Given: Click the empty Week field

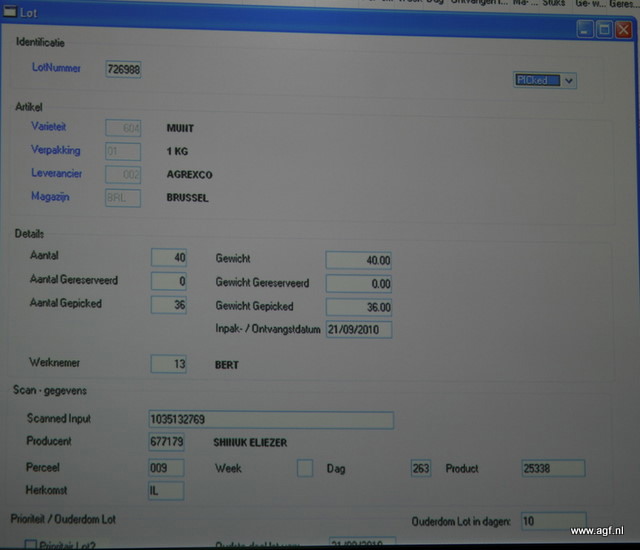Looking at the screenshot, I should (x=305, y=468).
